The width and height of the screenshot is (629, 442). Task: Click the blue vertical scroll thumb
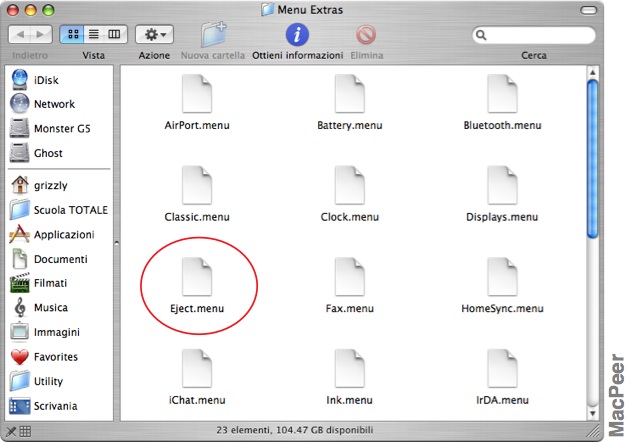(x=592, y=159)
